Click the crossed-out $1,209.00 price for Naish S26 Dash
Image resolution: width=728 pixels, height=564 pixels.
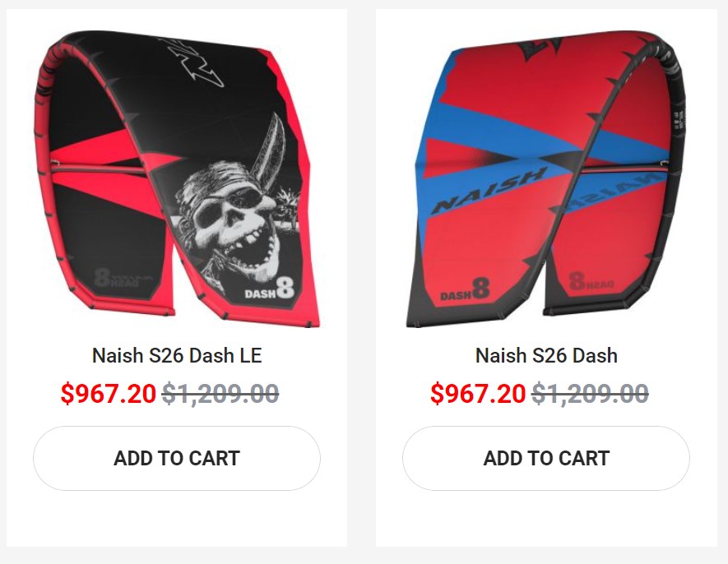coord(590,394)
